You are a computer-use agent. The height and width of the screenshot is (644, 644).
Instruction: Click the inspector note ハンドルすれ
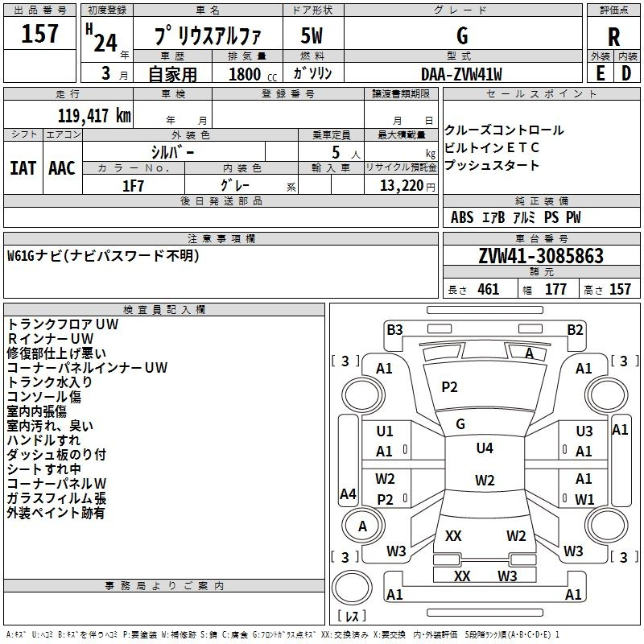44,440
